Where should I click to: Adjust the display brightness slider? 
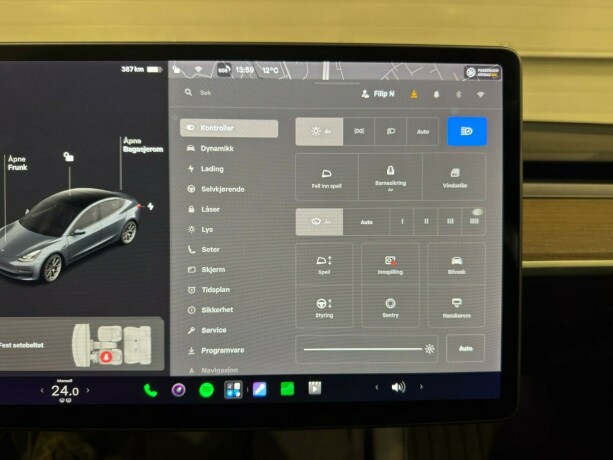pyautogui.click(x=366, y=349)
